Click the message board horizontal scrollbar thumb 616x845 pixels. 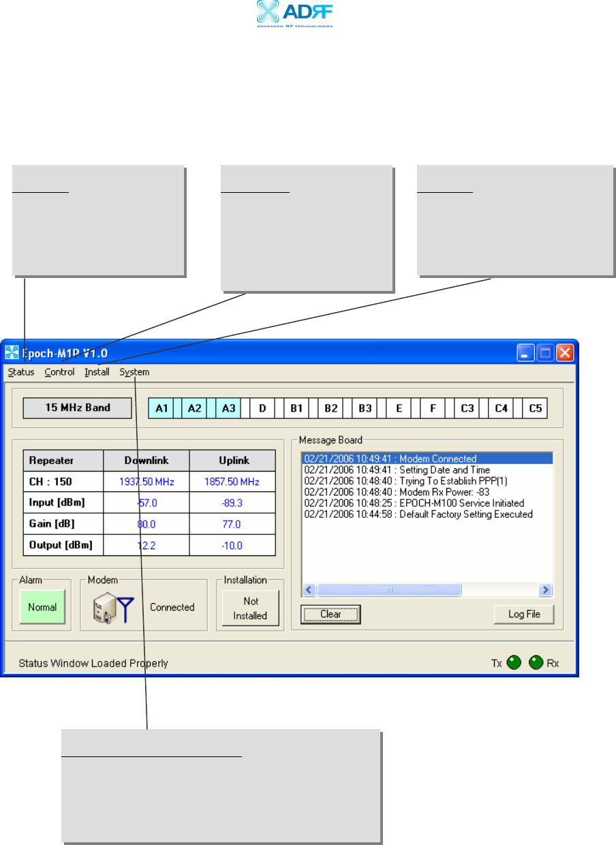pos(389,590)
